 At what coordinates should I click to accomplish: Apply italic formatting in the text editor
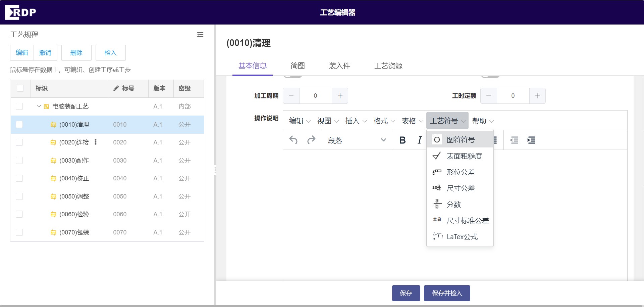[x=419, y=140]
